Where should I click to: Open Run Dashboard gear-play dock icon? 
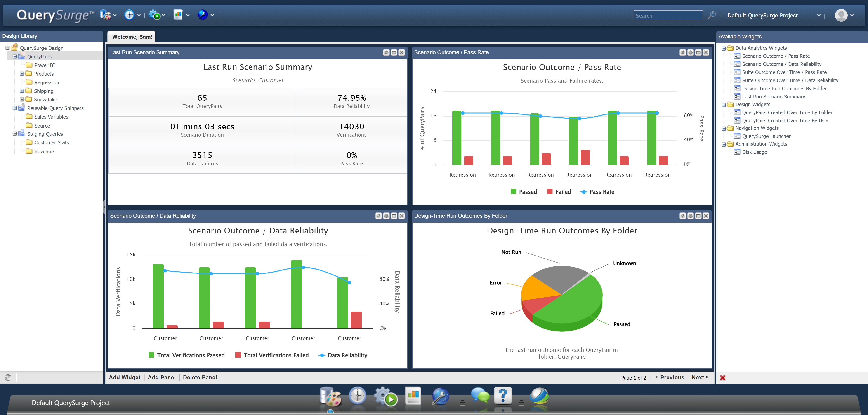(x=385, y=396)
